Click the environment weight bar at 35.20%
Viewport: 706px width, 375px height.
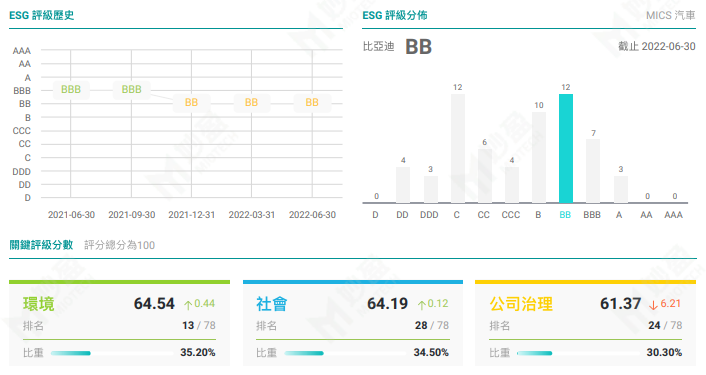[x=112, y=353]
